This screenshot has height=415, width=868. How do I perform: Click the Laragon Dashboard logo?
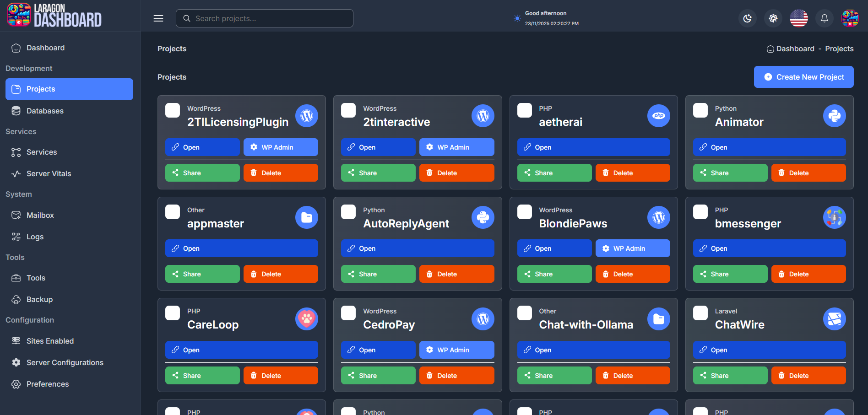coord(53,15)
